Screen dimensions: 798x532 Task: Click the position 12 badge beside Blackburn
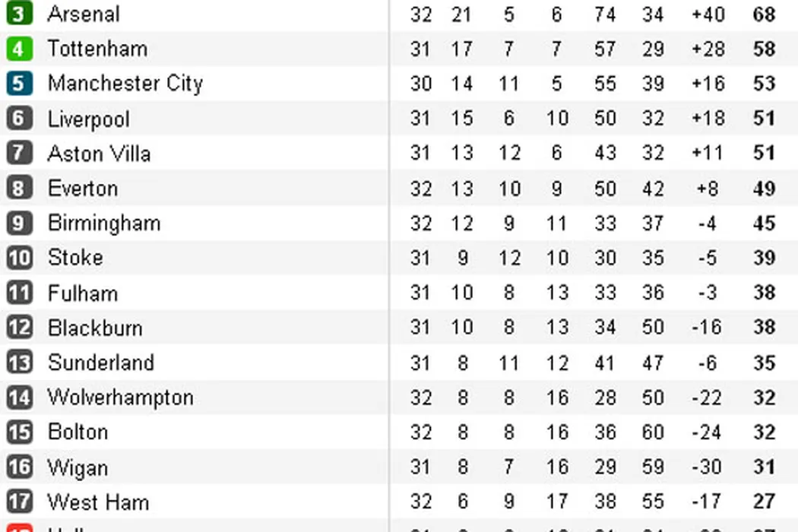pyautogui.click(x=19, y=328)
